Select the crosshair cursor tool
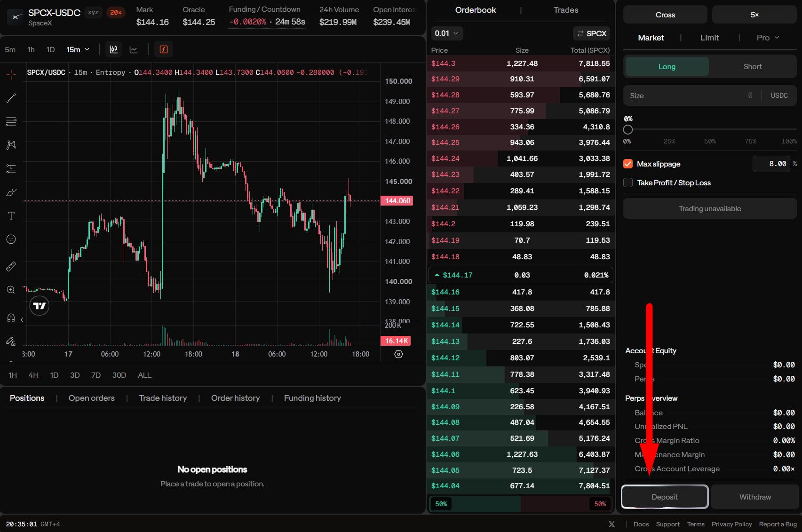Viewport: 802px width, 532px height. (11, 74)
